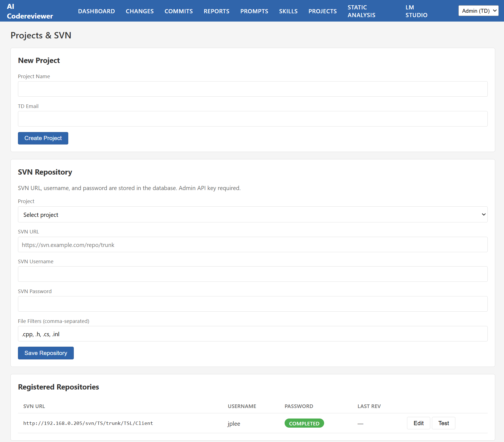The width and height of the screenshot is (504, 442).
Task: Click the New Project heading
Action: (x=39, y=60)
